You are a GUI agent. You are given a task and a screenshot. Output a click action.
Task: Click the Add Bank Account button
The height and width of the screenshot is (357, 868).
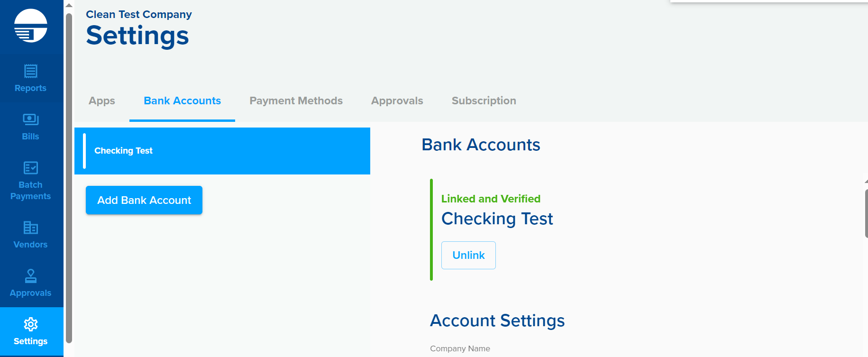tap(144, 200)
